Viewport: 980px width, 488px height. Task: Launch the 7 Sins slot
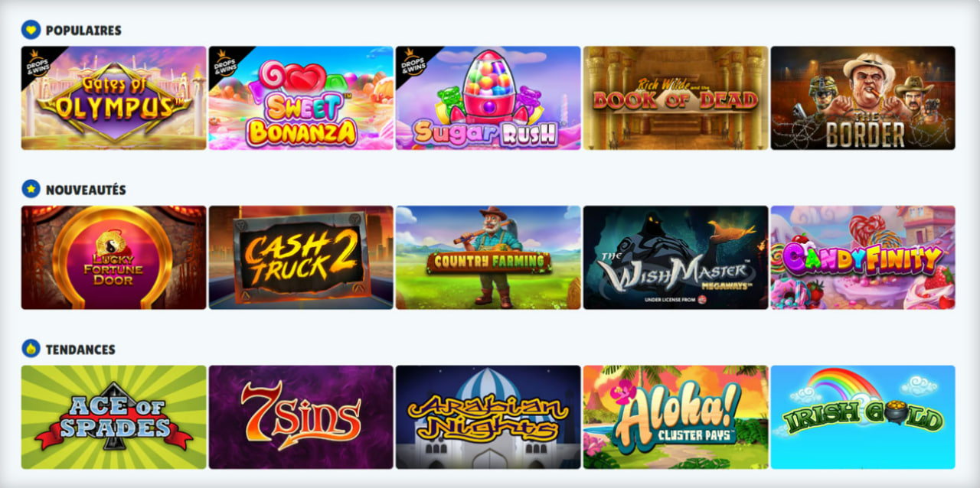(301, 417)
